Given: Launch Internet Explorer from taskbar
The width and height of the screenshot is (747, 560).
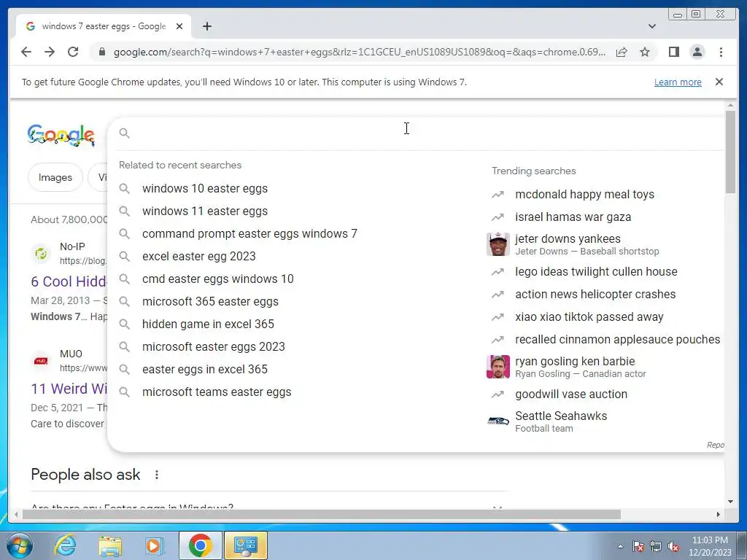Looking at the screenshot, I should 65,545.
